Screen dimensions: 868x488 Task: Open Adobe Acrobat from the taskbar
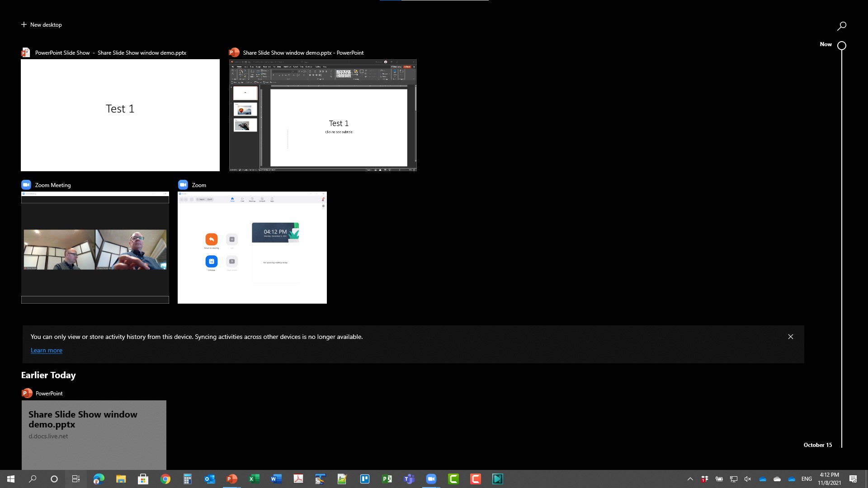click(x=299, y=479)
